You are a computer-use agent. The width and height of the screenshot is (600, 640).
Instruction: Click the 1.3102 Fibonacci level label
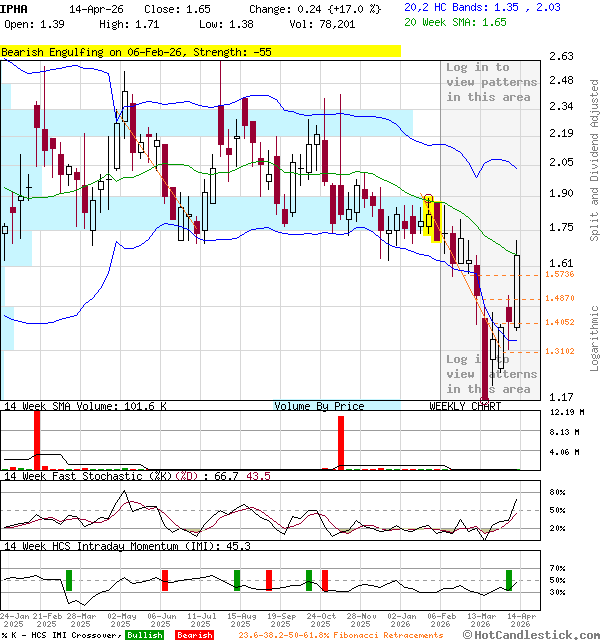[x=559, y=351]
